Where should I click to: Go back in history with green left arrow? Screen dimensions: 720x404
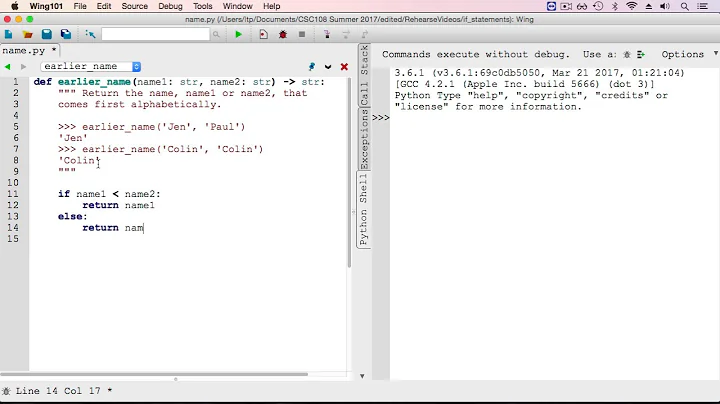(x=7, y=67)
